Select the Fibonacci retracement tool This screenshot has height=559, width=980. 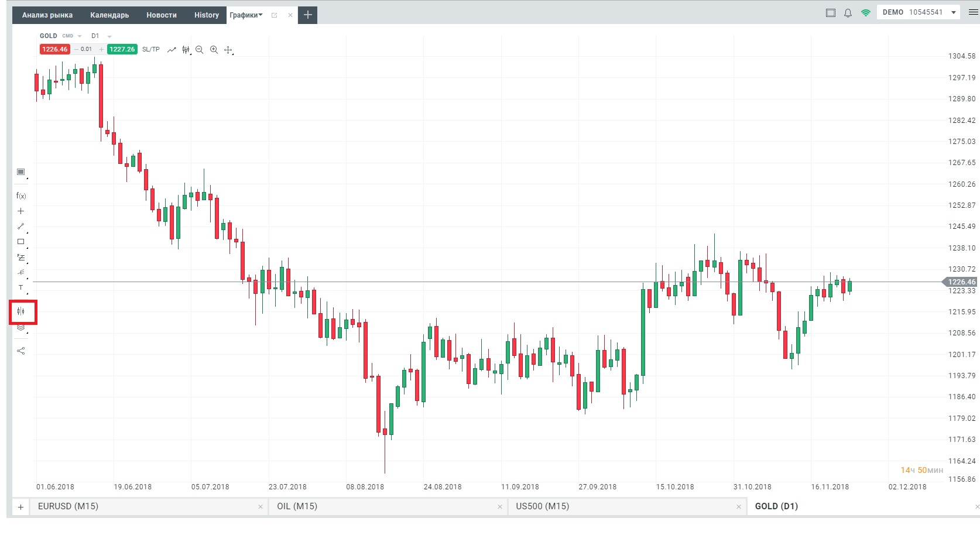click(20, 257)
